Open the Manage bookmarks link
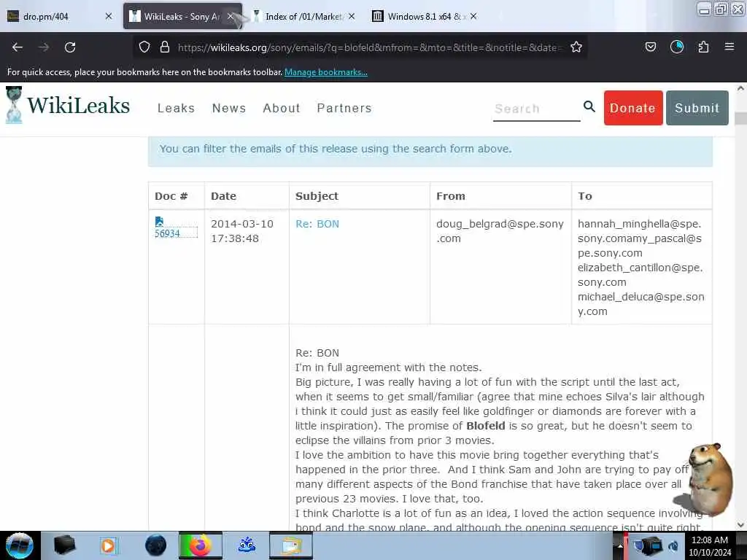 (x=326, y=72)
